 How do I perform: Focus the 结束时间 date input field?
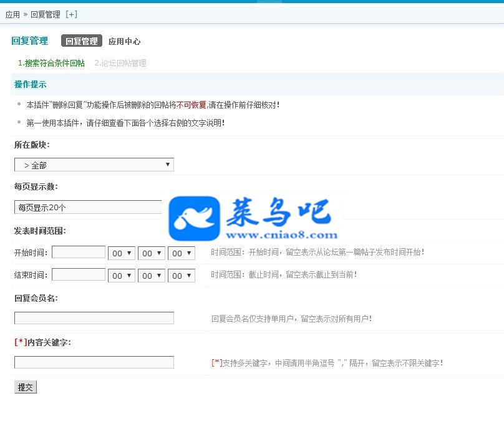click(79, 274)
